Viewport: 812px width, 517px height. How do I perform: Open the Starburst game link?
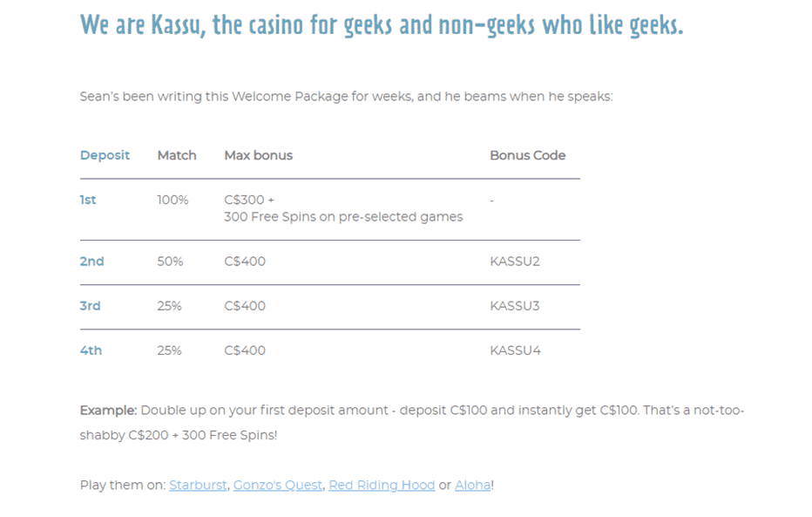click(x=198, y=485)
